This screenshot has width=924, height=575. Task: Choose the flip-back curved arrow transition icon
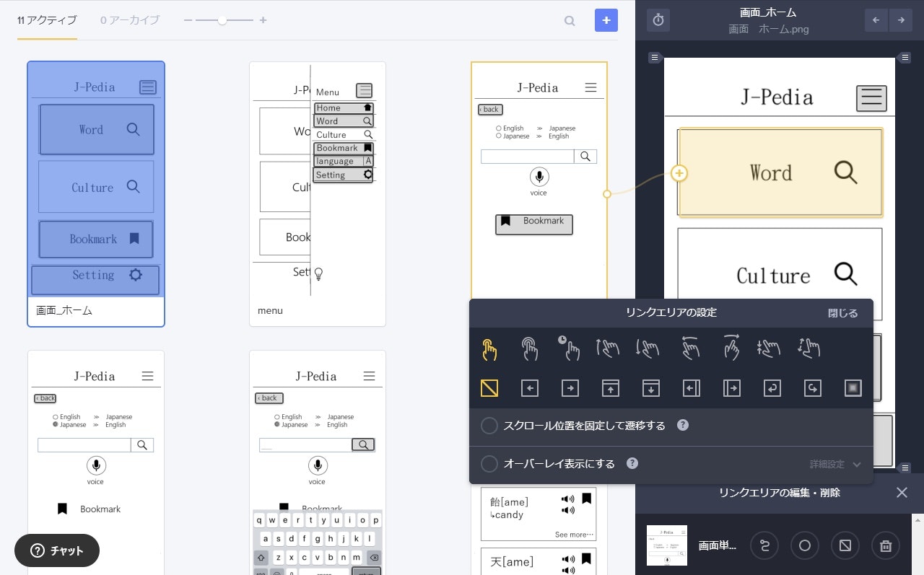tap(772, 389)
